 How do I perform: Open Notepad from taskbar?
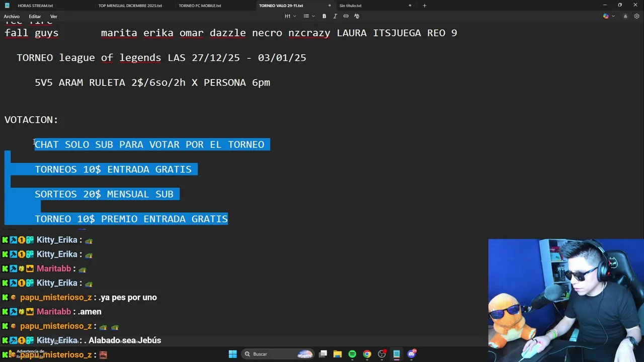tap(396, 354)
